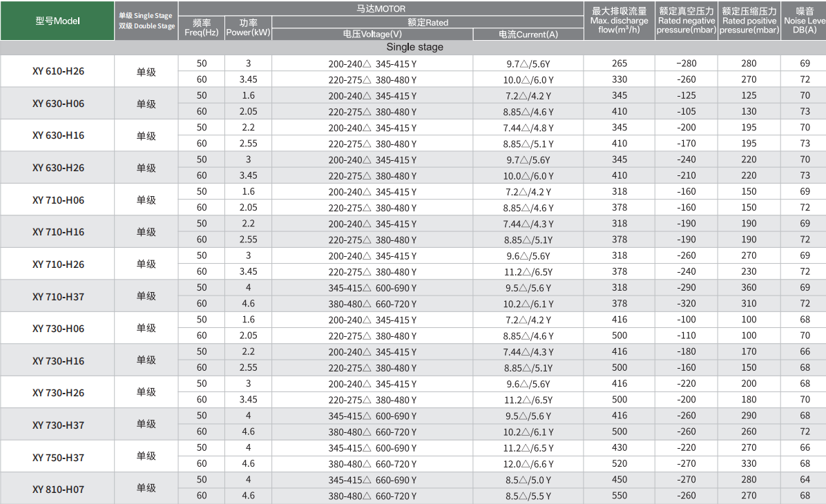Click the positive pressure value 290

coord(749,416)
